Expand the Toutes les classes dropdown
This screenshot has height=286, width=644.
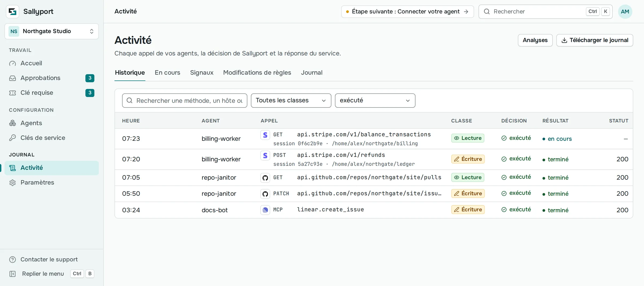(291, 101)
